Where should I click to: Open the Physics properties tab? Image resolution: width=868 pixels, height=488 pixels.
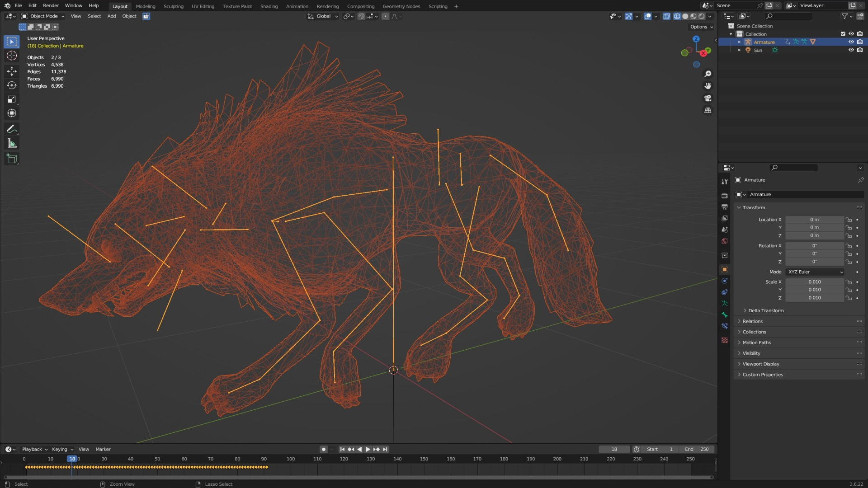click(725, 281)
